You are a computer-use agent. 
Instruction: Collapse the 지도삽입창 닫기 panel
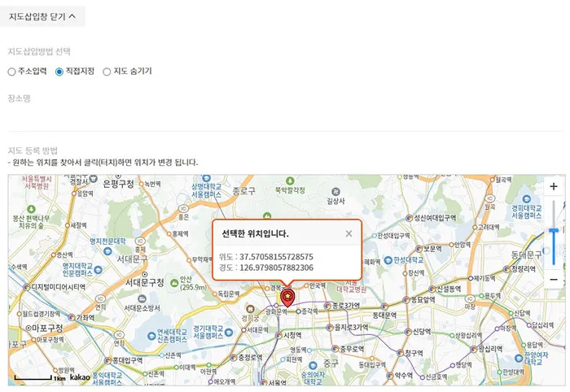(x=42, y=16)
